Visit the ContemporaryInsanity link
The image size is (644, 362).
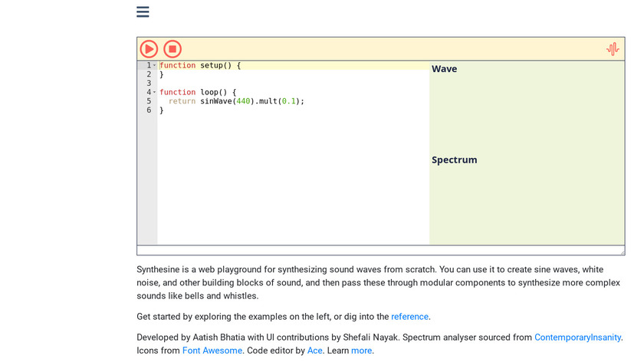577,337
